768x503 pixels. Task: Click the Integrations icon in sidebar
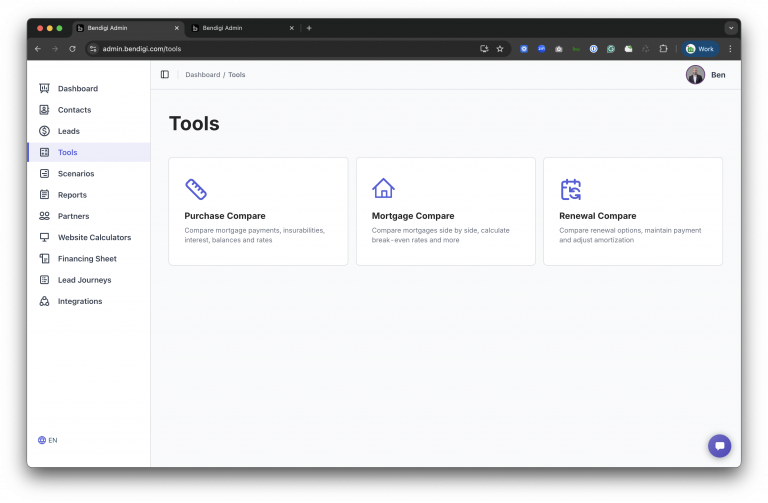(44, 301)
